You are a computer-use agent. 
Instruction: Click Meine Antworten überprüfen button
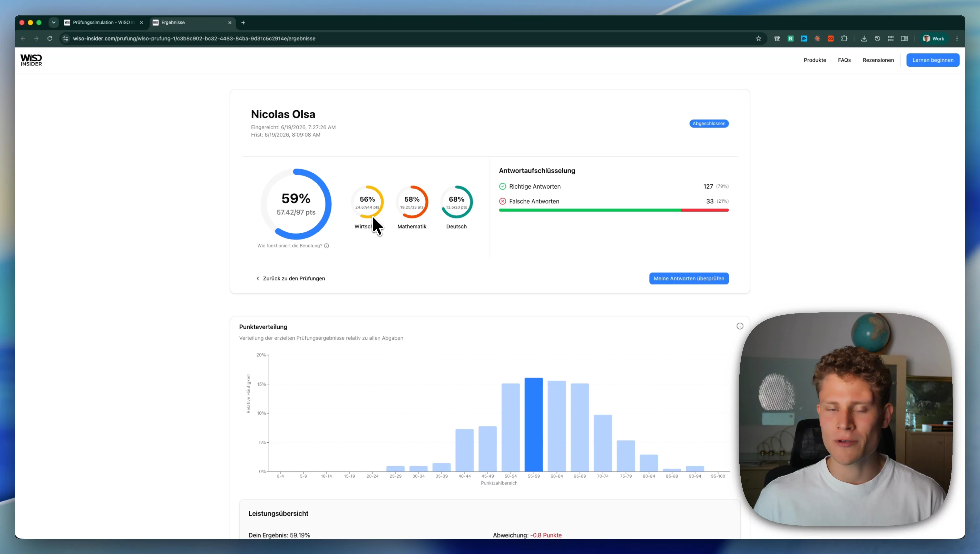click(x=689, y=279)
